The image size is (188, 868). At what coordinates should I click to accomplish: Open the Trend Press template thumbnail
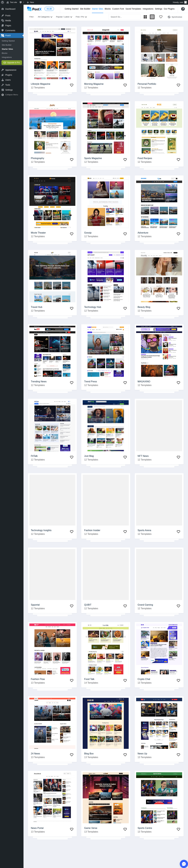click(106, 351)
